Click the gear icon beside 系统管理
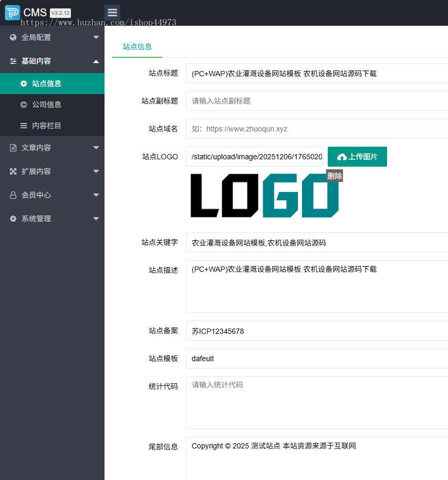 click(x=13, y=218)
